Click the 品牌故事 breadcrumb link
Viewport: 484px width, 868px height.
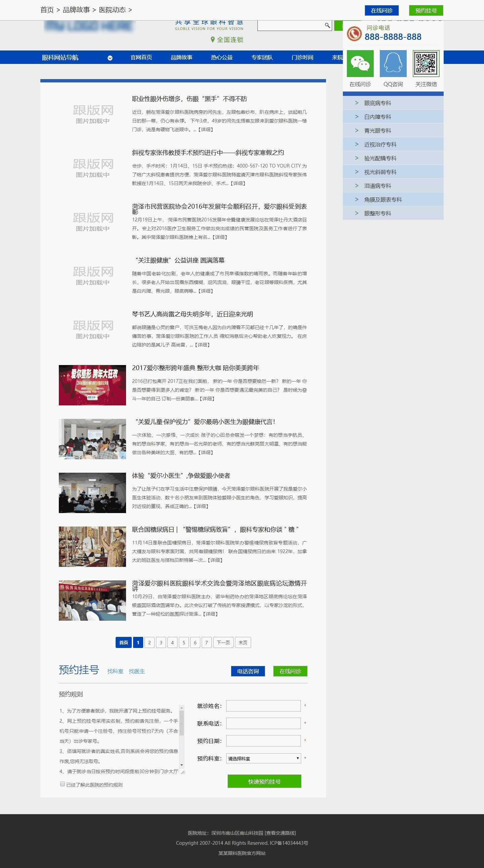click(x=76, y=10)
